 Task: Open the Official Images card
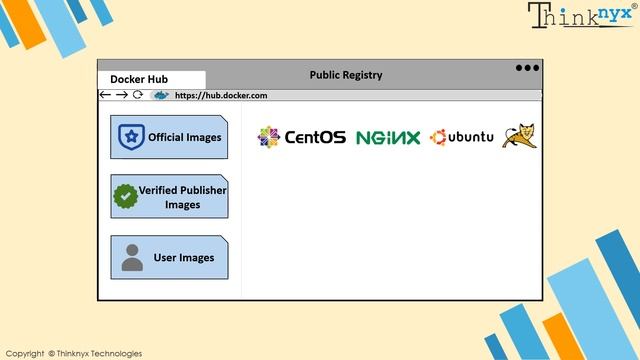(169, 137)
